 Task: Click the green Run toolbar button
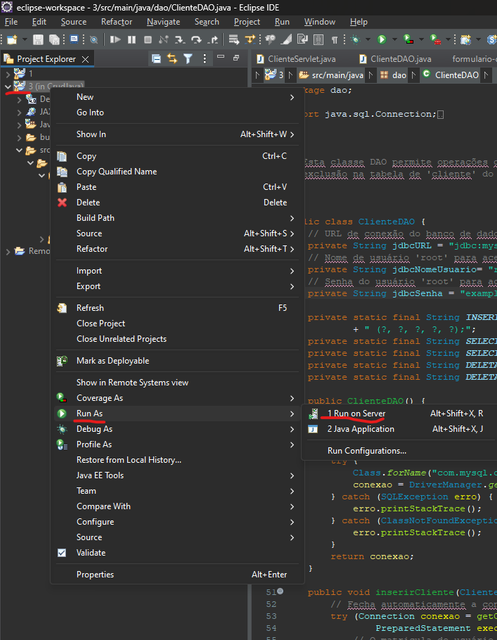[382, 39]
